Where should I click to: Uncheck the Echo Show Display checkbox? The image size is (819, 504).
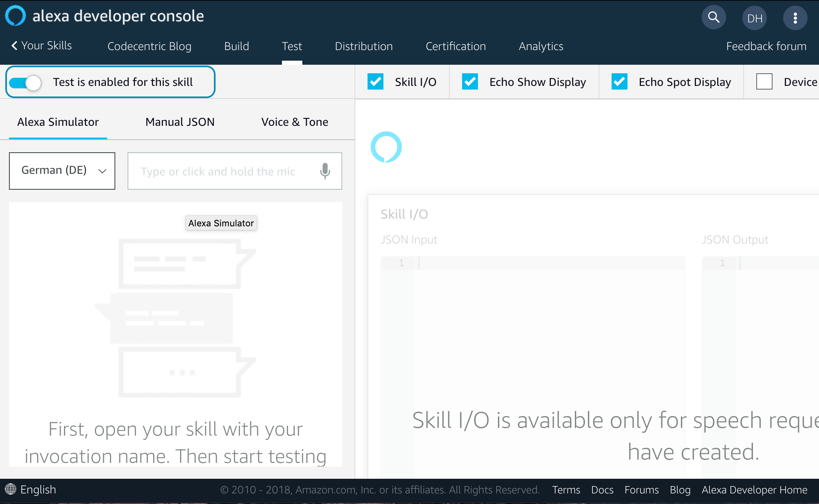[x=470, y=82]
